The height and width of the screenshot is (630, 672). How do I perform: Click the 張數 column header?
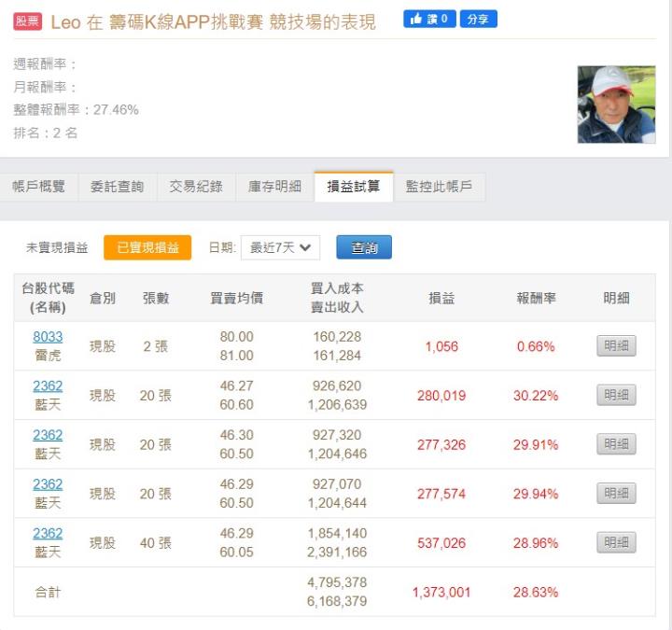click(156, 299)
